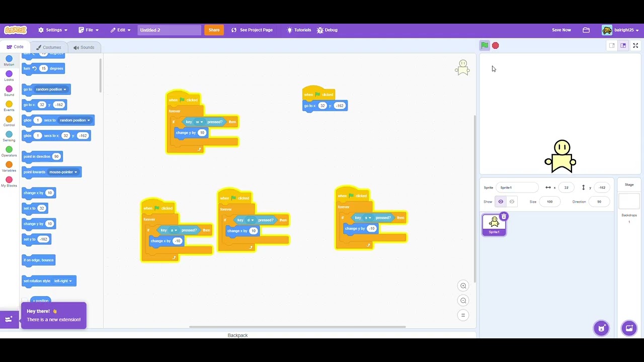This screenshot has width=644, height=362.
Task: Expand the bairight25 account menu
Action: point(620,30)
